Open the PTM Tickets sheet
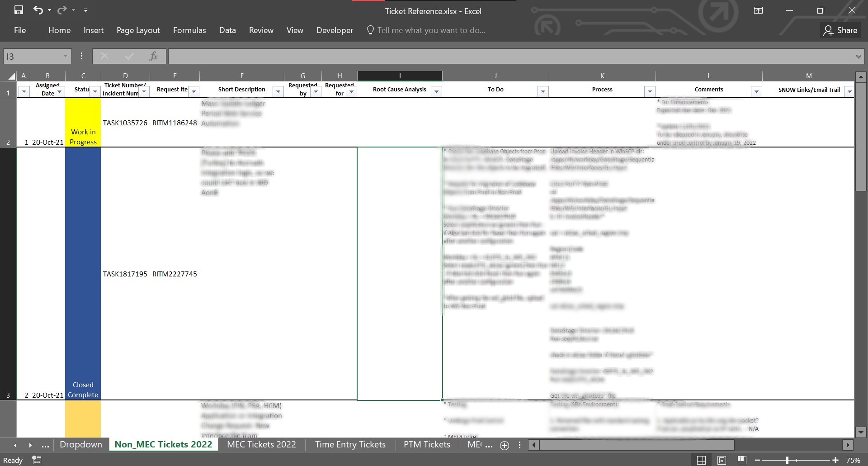868x466 pixels. pyautogui.click(x=427, y=445)
